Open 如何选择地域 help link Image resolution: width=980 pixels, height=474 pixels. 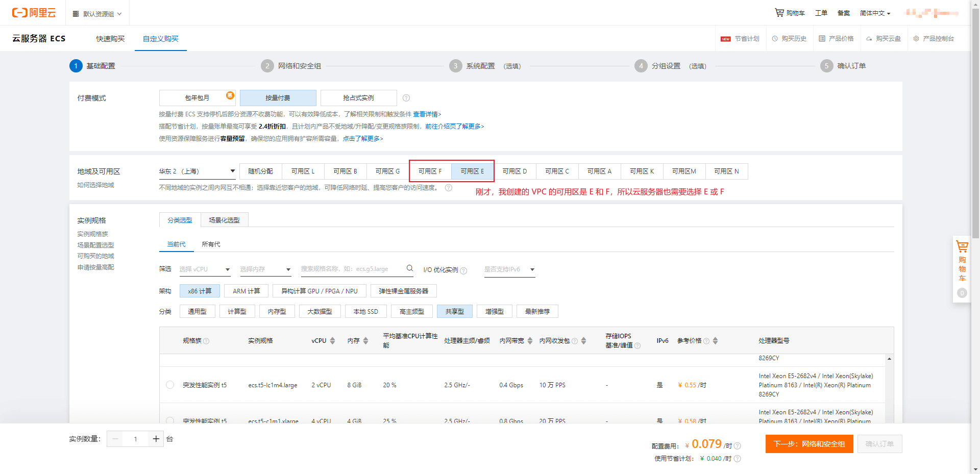point(95,185)
